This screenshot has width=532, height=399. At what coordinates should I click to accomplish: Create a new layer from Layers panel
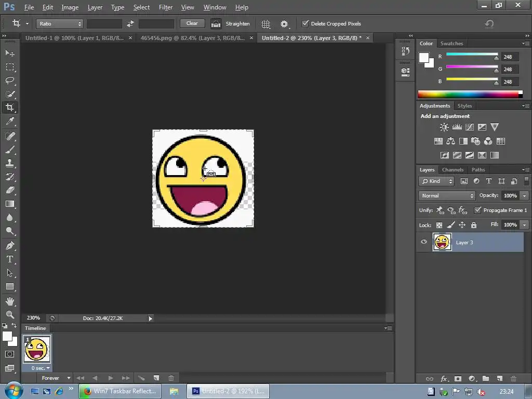pyautogui.click(x=499, y=379)
